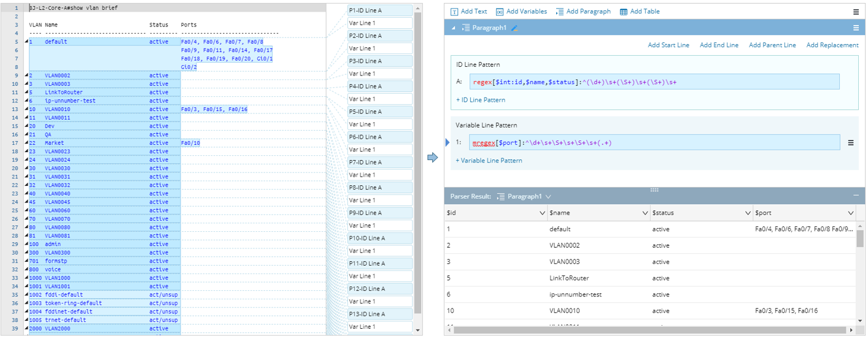The image size is (868, 338).
Task: Collapse the VLAN 22 Market line marker
Action: click(26, 143)
